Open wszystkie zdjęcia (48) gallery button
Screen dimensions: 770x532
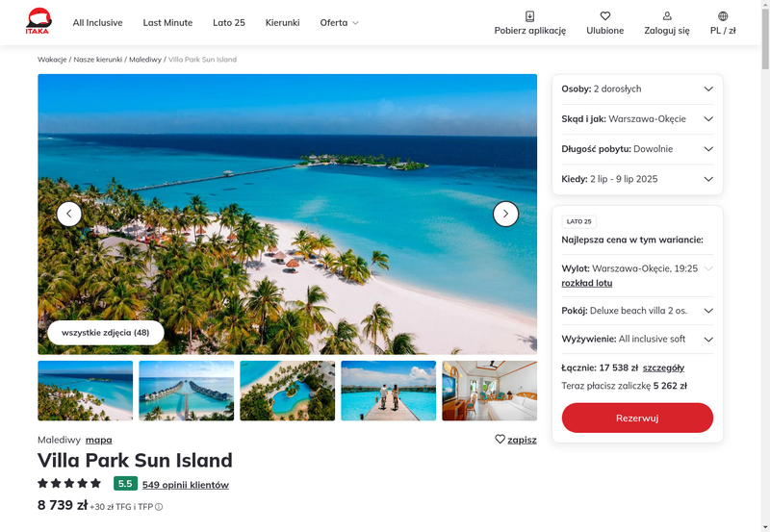pyautogui.click(x=106, y=333)
